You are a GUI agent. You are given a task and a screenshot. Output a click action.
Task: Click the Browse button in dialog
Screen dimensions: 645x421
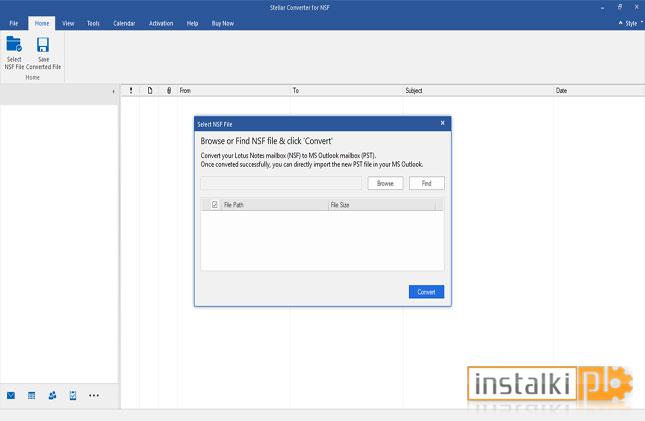click(x=385, y=184)
